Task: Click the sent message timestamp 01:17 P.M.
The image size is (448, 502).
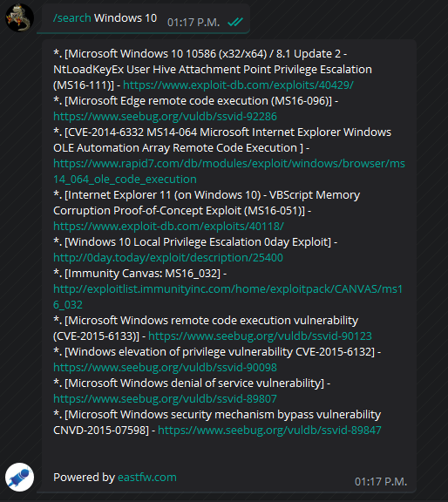Action: point(193,22)
